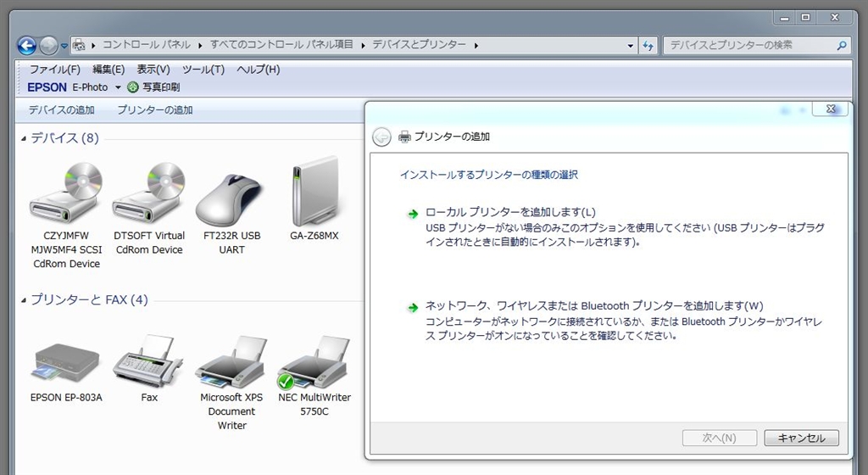Screen dimensions: 868x475
Task: Click コントロール パネル breadcrumb text
Action: point(147,44)
